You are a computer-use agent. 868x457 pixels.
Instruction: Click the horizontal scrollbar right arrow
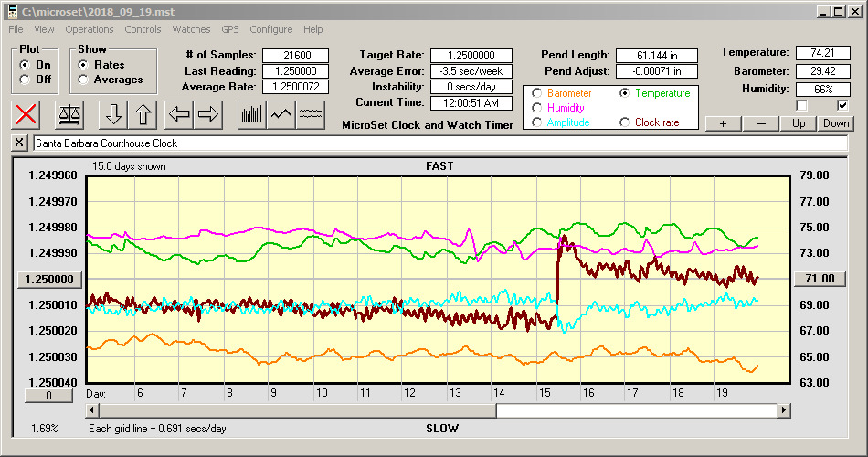click(x=783, y=410)
